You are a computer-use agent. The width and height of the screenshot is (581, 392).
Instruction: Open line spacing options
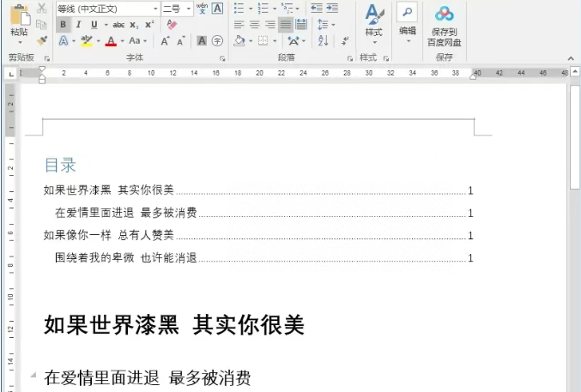point(326,25)
